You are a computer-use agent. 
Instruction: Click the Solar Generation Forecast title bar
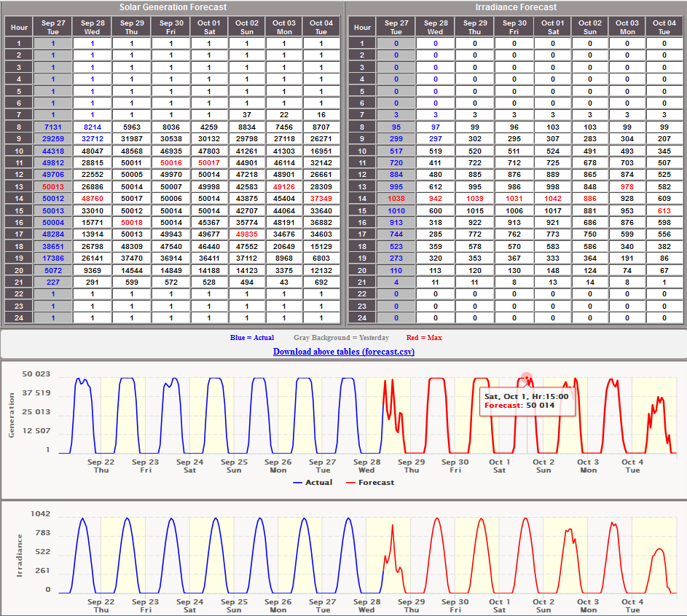tap(173, 7)
